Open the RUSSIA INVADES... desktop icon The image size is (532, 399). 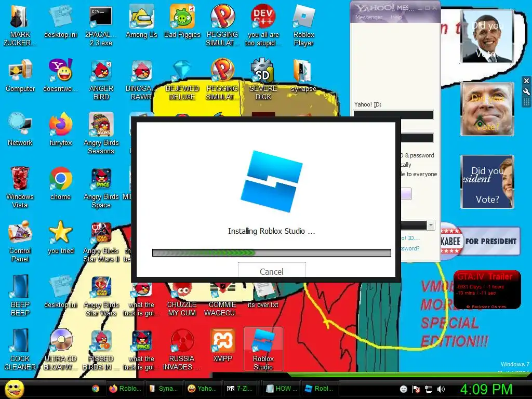click(x=182, y=350)
